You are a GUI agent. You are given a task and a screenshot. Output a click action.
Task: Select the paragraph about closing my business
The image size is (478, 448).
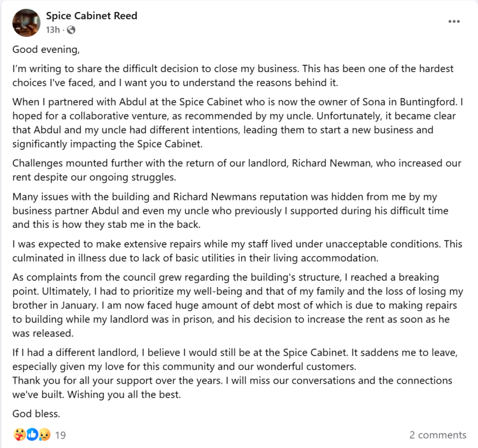(x=233, y=76)
